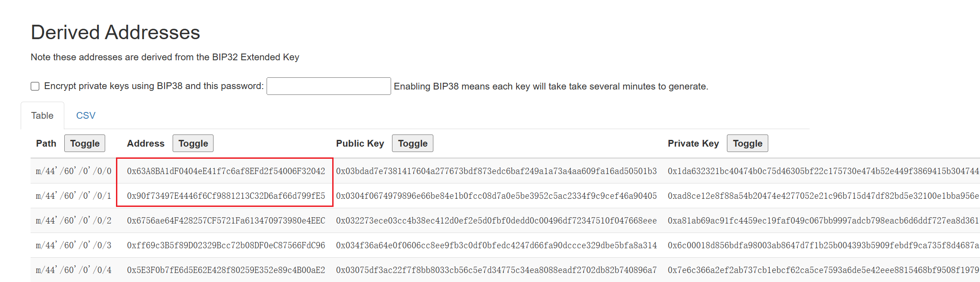
Task: Toggle the Address column visibility
Action: click(x=193, y=143)
